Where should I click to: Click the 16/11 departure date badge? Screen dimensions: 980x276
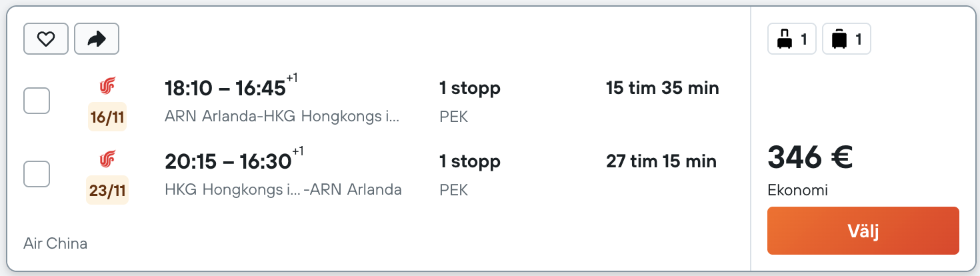tap(107, 117)
